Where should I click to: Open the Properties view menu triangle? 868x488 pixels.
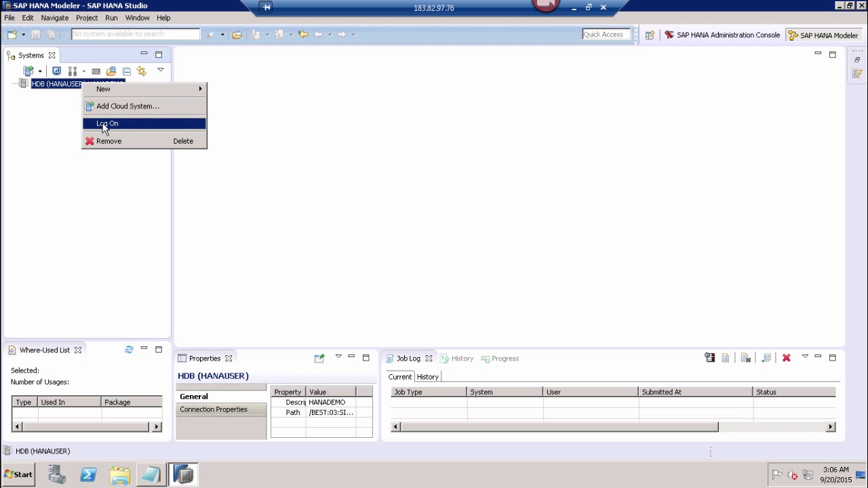pos(338,357)
